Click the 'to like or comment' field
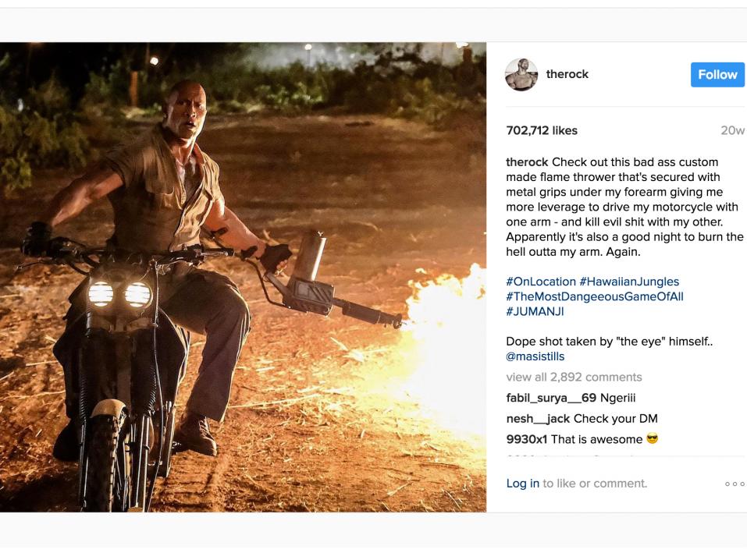The width and height of the screenshot is (747, 560). [x=595, y=484]
